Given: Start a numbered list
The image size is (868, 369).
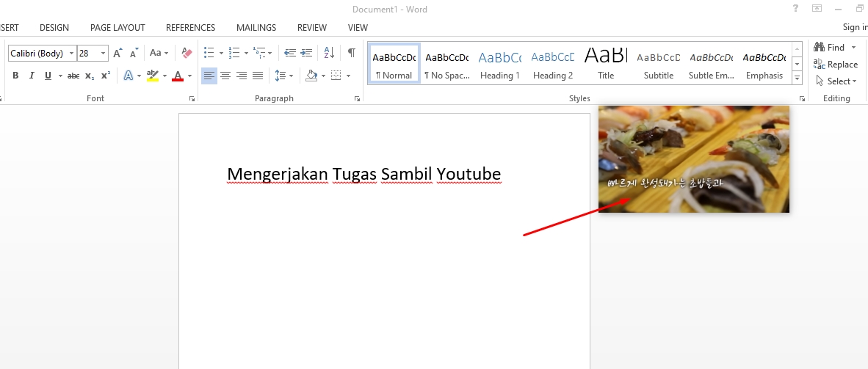Looking at the screenshot, I should tap(234, 53).
